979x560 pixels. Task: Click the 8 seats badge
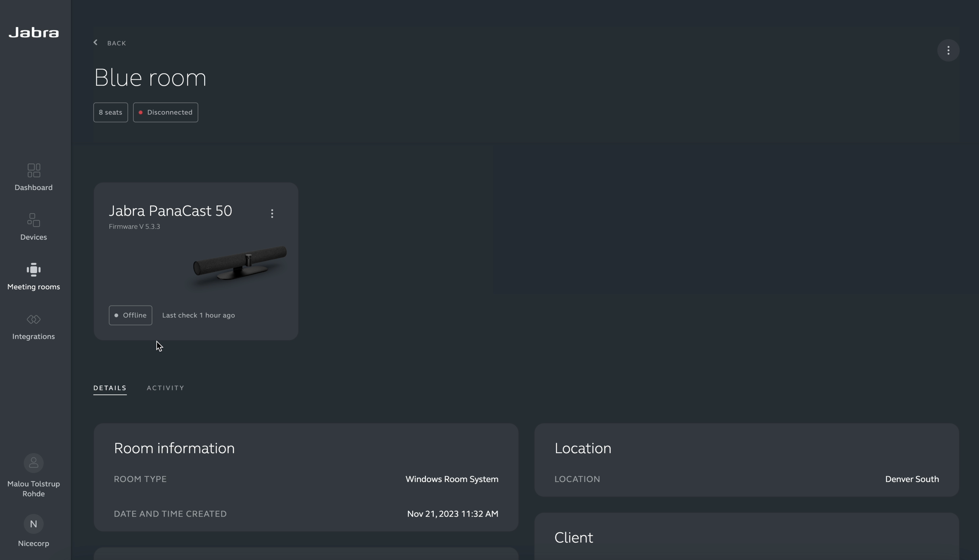(x=110, y=112)
